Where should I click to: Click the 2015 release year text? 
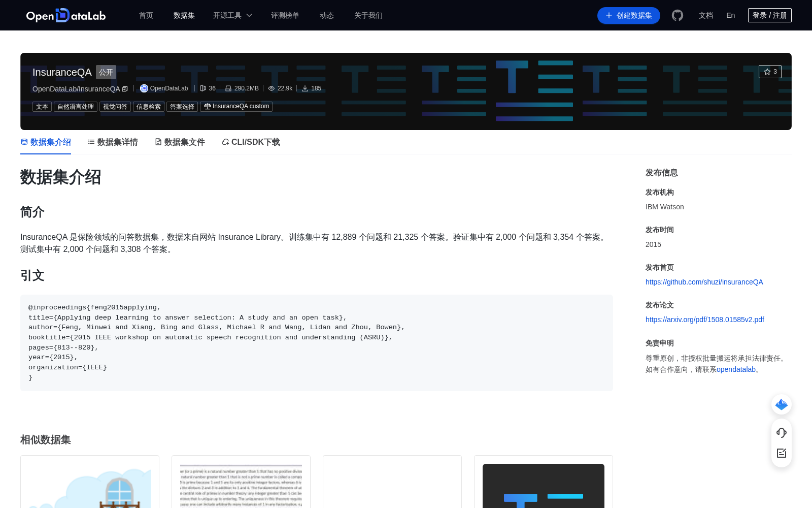pos(653,244)
